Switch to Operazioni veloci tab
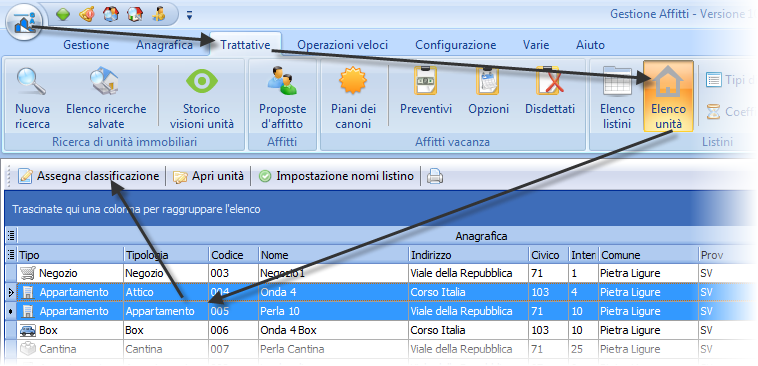Image resolution: width=758 pixels, height=366 pixels. pos(343,45)
